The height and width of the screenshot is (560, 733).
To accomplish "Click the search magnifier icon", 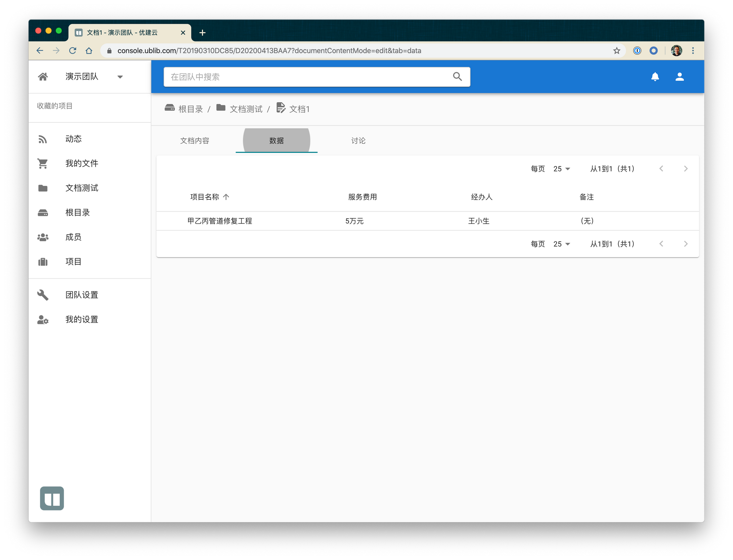I will [x=457, y=77].
